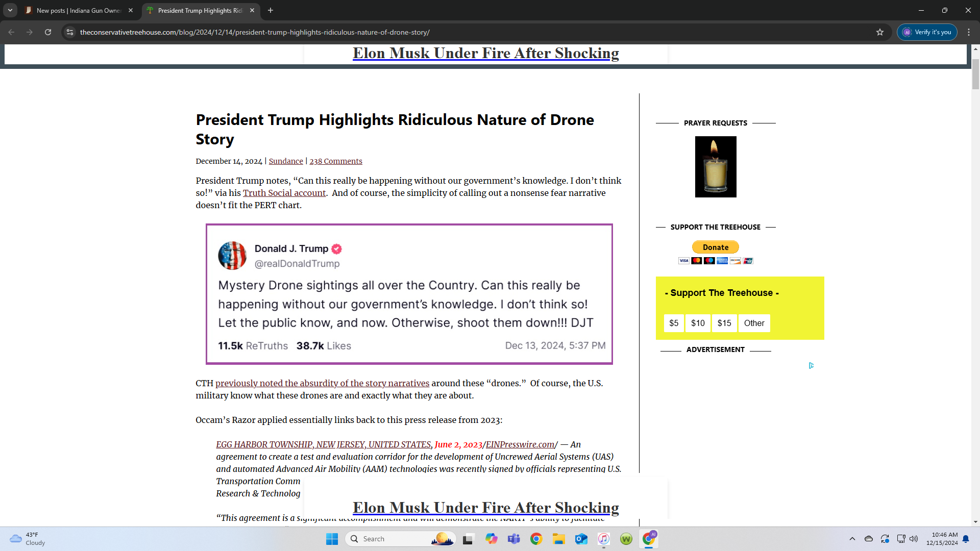Open iTunes music app from the taskbar
Viewport: 980px width, 551px height.
click(x=603, y=539)
